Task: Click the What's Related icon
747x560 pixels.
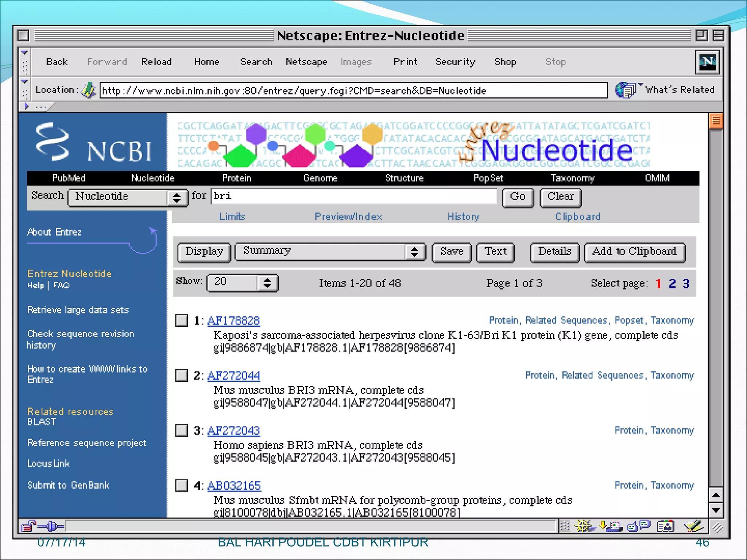Action: coord(626,90)
